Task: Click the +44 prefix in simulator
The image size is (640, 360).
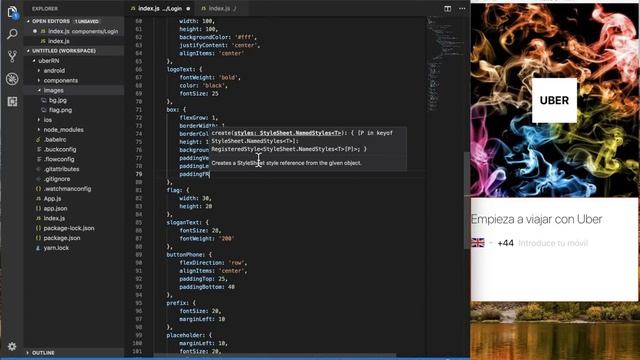Action: point(505,243)
